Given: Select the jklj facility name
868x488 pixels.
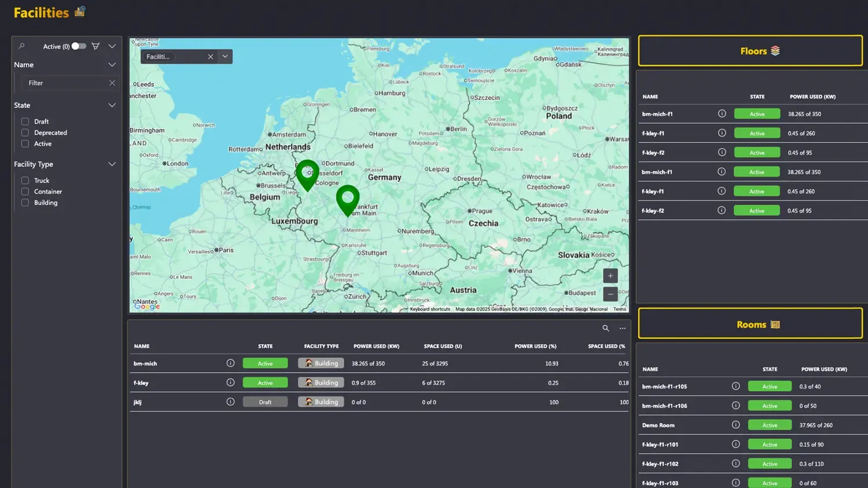Looking at the screenshot, I should [138, 402].
